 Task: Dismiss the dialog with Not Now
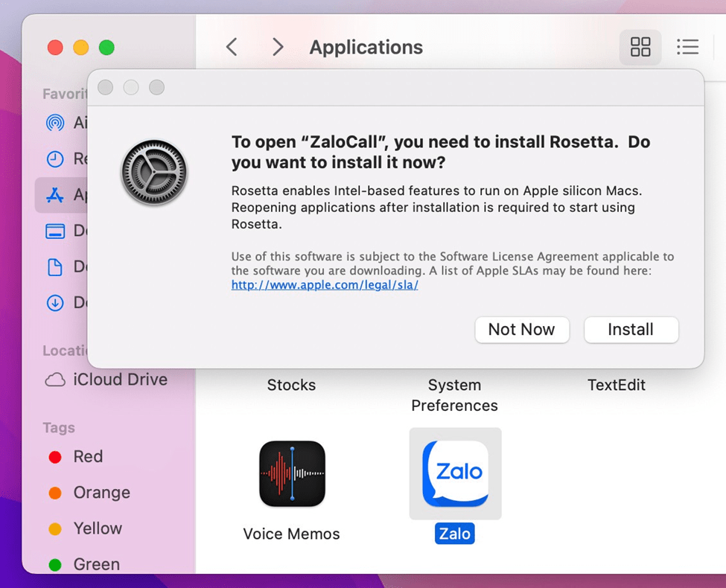click(x=521, y=330)
